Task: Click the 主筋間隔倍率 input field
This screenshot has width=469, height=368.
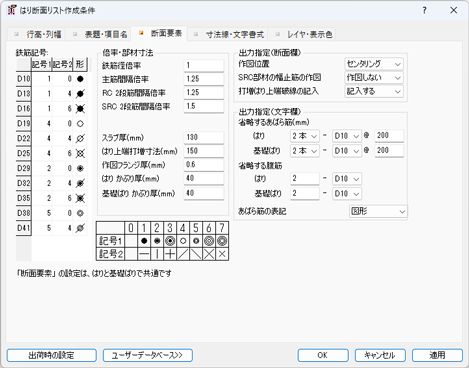Action: point(204,79)
